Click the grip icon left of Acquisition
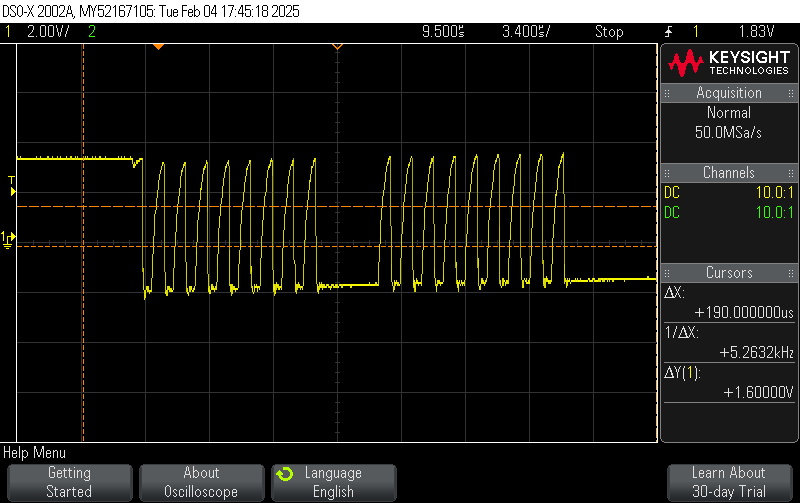The height and width of the screenshot is (503, 800). pos(669,93)
